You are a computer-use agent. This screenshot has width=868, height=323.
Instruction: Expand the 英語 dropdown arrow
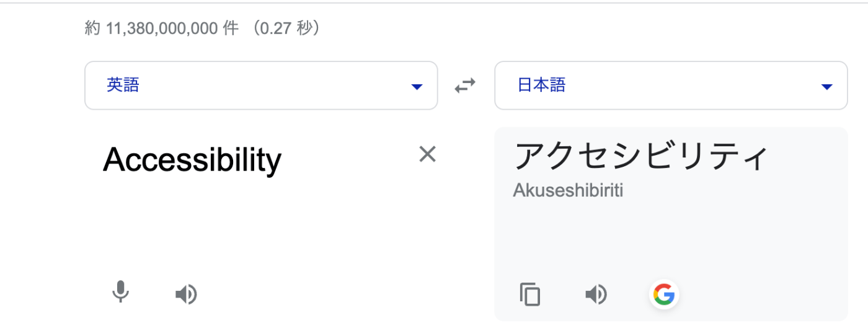tap(417, 87)
